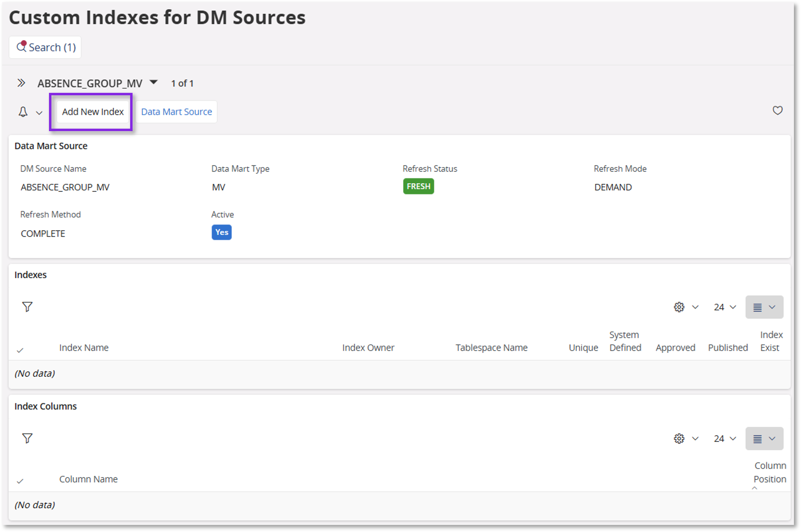
Task: Sort by Index Name column
Action: [x=84, y=348]
